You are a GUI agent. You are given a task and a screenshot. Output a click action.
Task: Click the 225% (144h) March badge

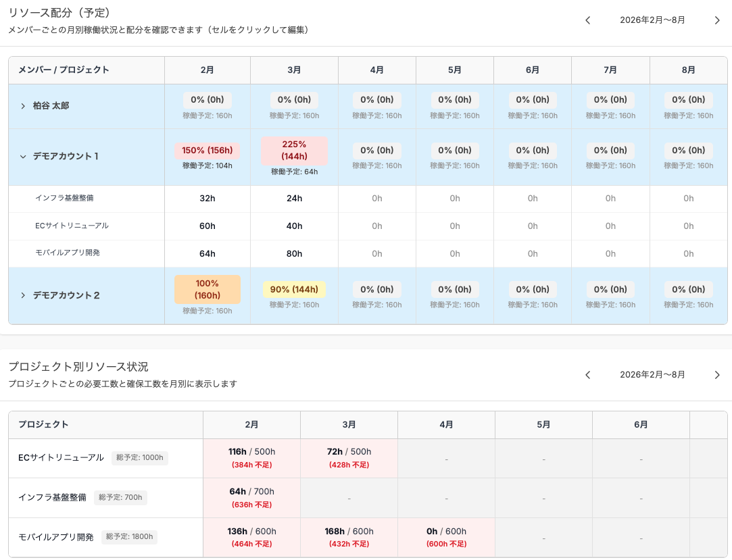point(294,151)
